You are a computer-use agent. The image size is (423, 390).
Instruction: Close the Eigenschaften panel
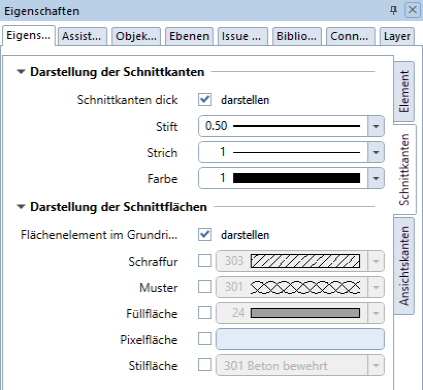coord(412,10)
